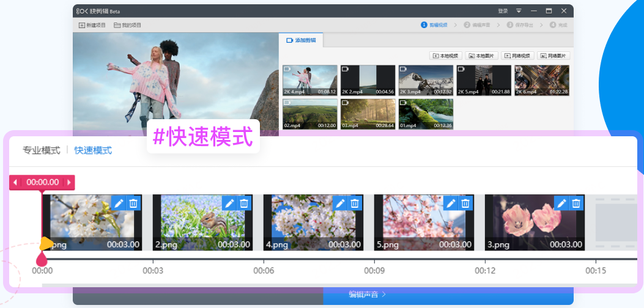The image size is (644, 308).
Task: Go to step 3 保存导出
Action: (x=520, y=25)
